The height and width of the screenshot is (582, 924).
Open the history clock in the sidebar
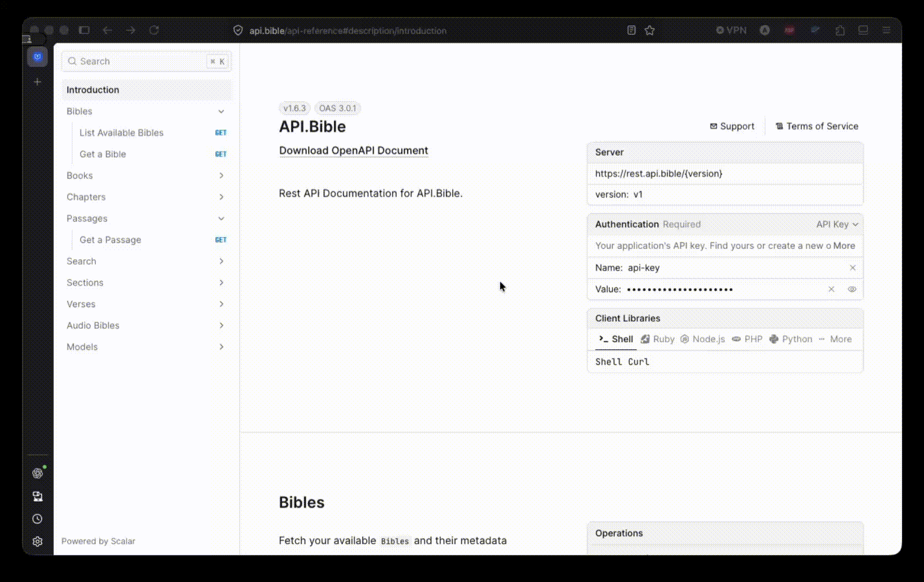coord(37,519)
